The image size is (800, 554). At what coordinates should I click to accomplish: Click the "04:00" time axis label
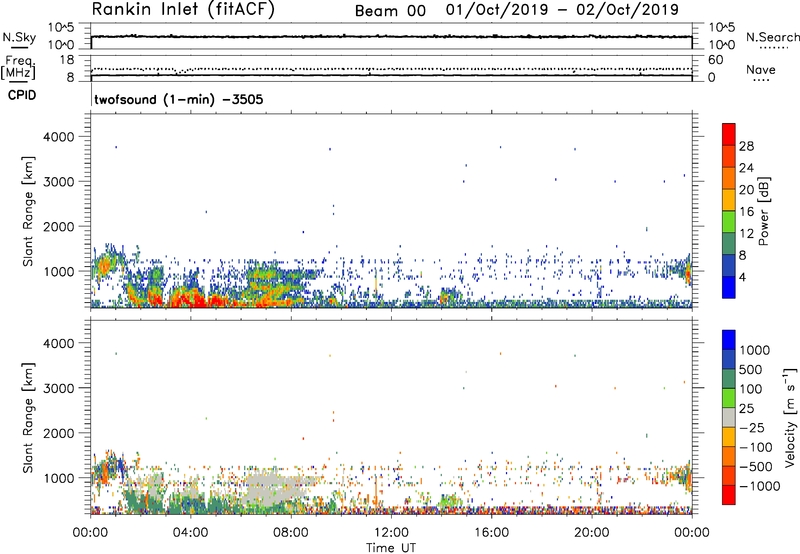click(191, 533)
